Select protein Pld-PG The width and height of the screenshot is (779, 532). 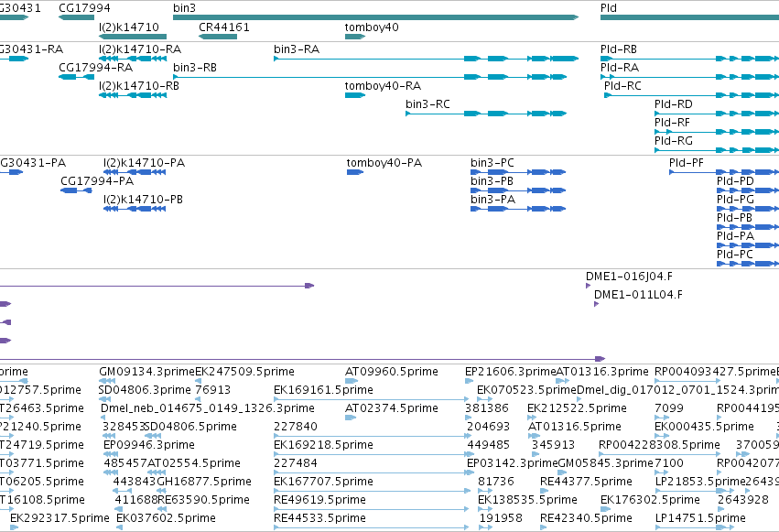(x=748, y=209)
